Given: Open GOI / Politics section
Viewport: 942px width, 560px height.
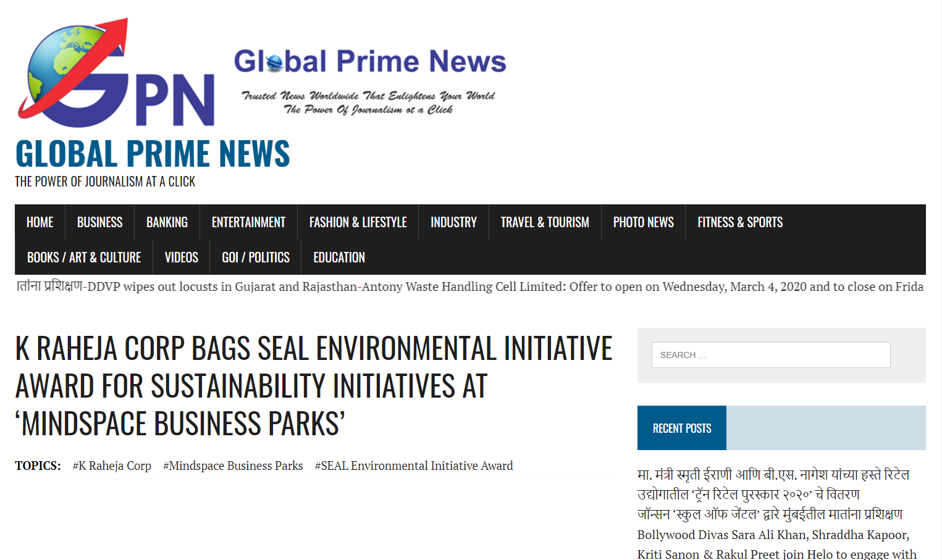Looking at the screenshot, I should [256, 257].
